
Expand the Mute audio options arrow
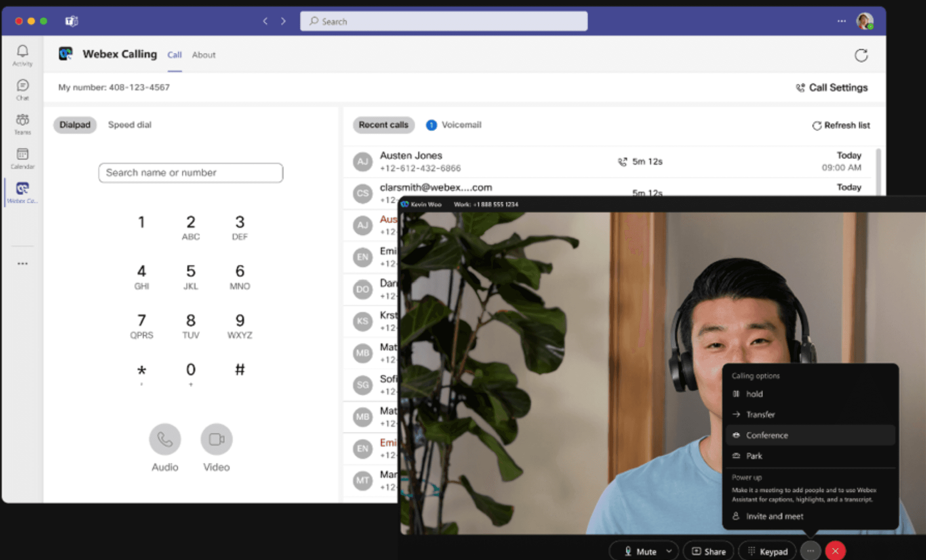pyautogui.click(x=669, y=551)
